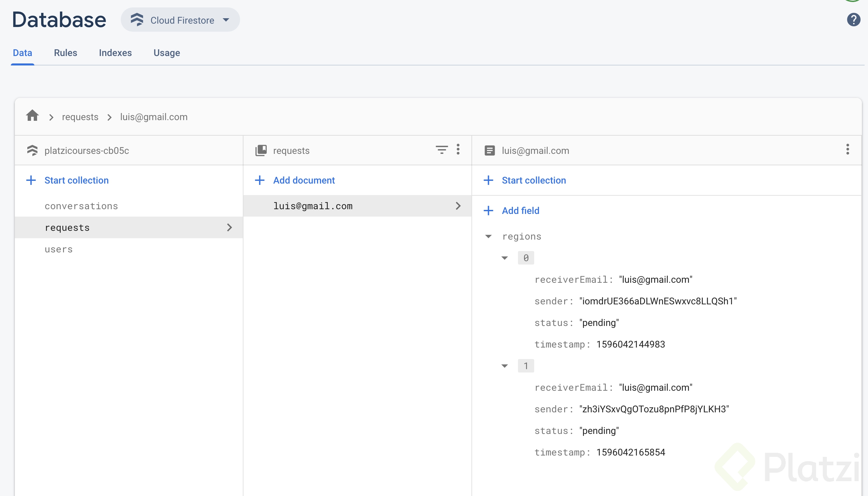Select the conversations collection

[81, 206]
